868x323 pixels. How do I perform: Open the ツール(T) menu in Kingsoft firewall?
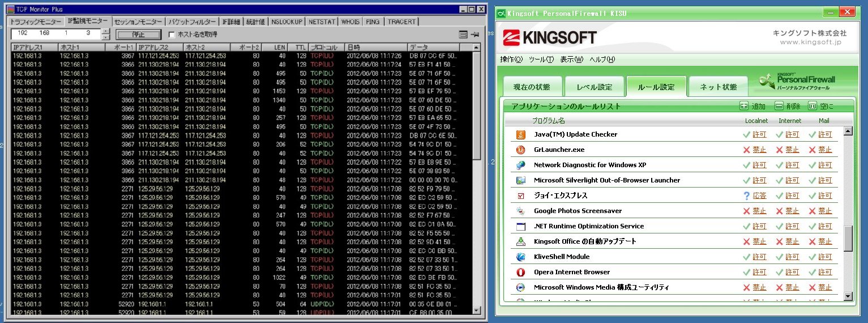click(x=541, y=59)
